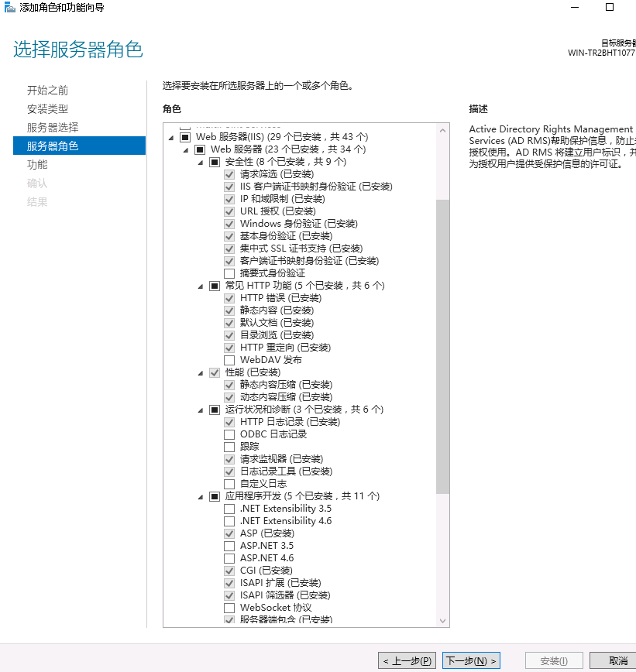Collapse the 性能 node
This screenshot has width=636, height=672.
(201, 373)
